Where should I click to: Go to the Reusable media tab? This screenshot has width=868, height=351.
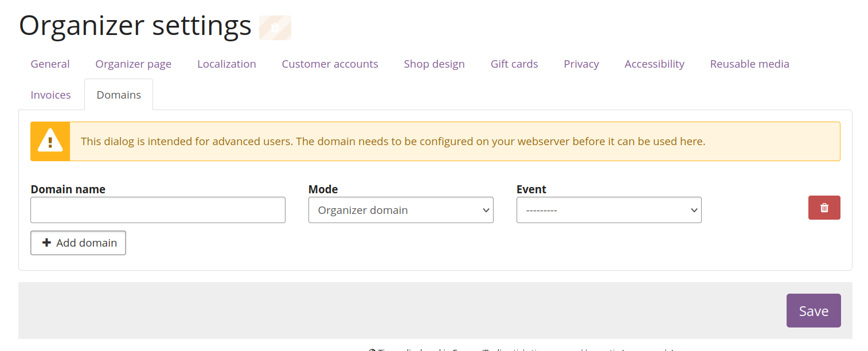749,64
